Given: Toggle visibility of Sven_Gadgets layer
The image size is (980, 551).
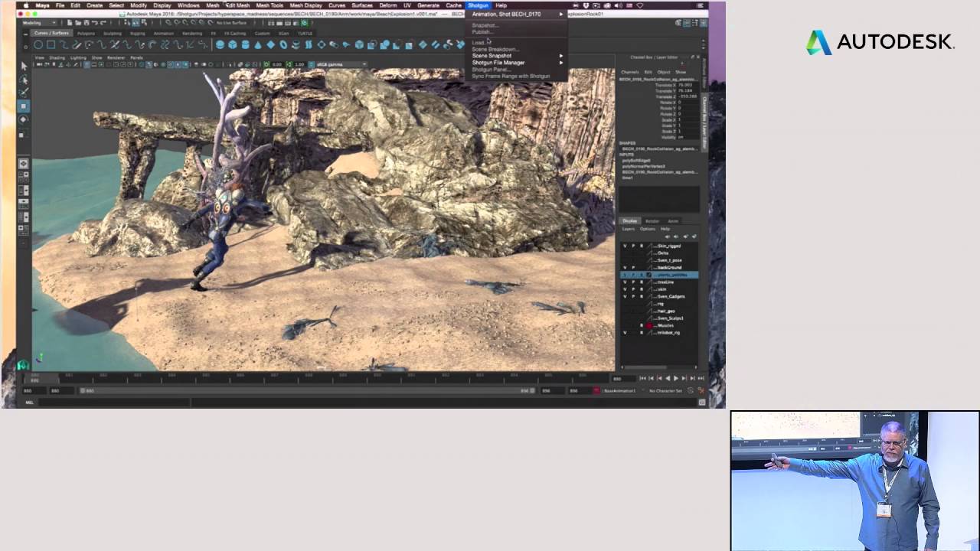Looking at the screenshot, I should pyautogui.click(x=625, y=296).
